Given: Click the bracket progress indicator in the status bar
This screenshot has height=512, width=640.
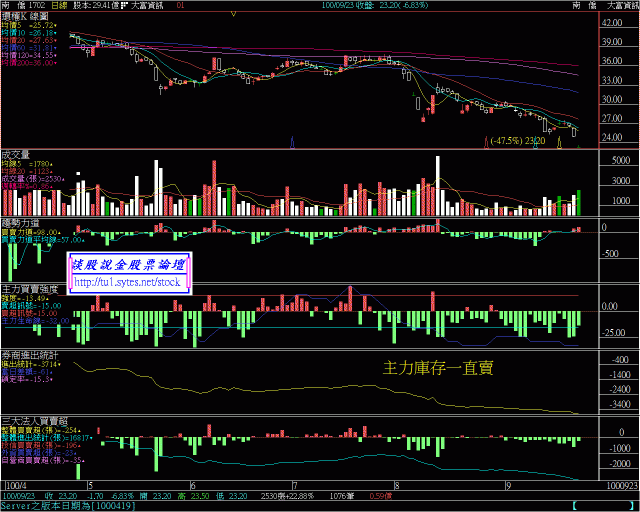Looking at the screenshot, I should pos(605,506).
